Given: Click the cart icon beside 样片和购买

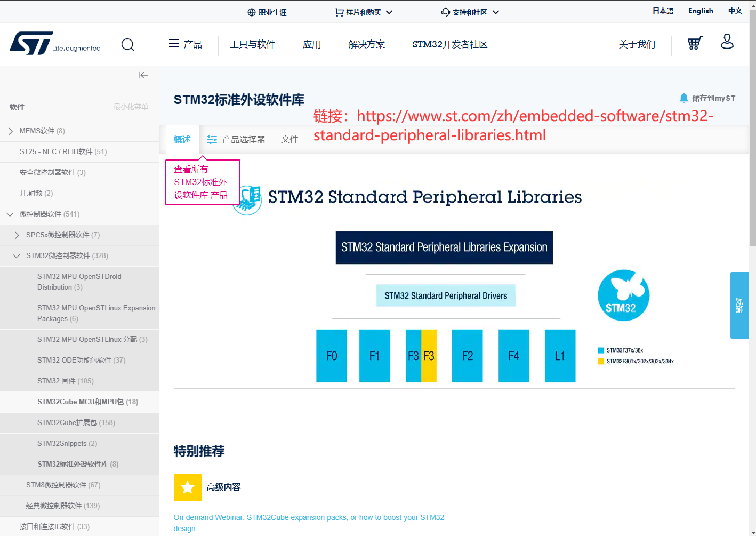Looking at the screenshot, I should (339, 12).
